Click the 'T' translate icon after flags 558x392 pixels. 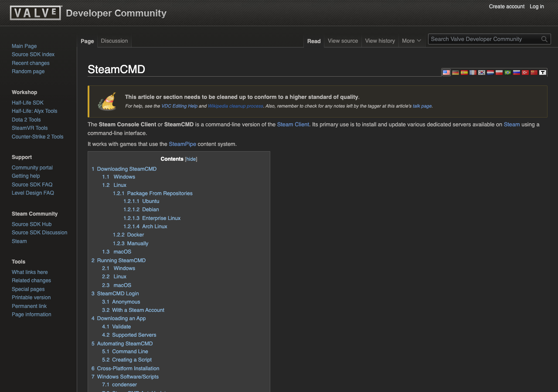click(x=543, y=72)
